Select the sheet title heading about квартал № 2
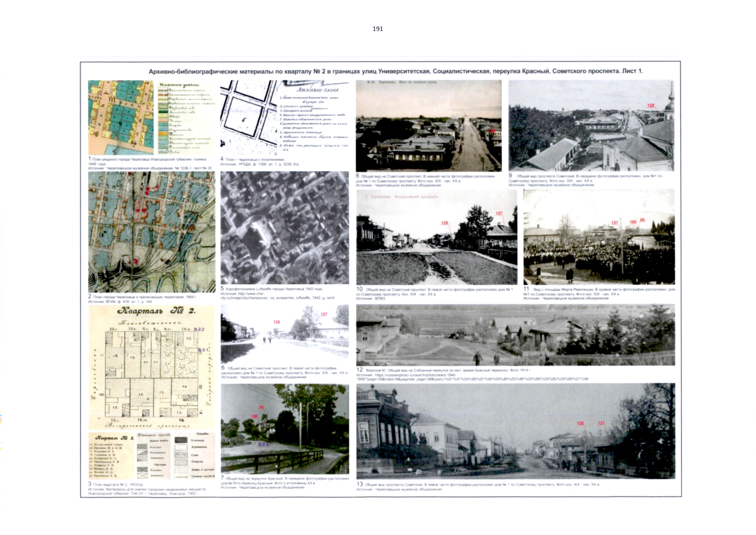 [x=396, y=71]
